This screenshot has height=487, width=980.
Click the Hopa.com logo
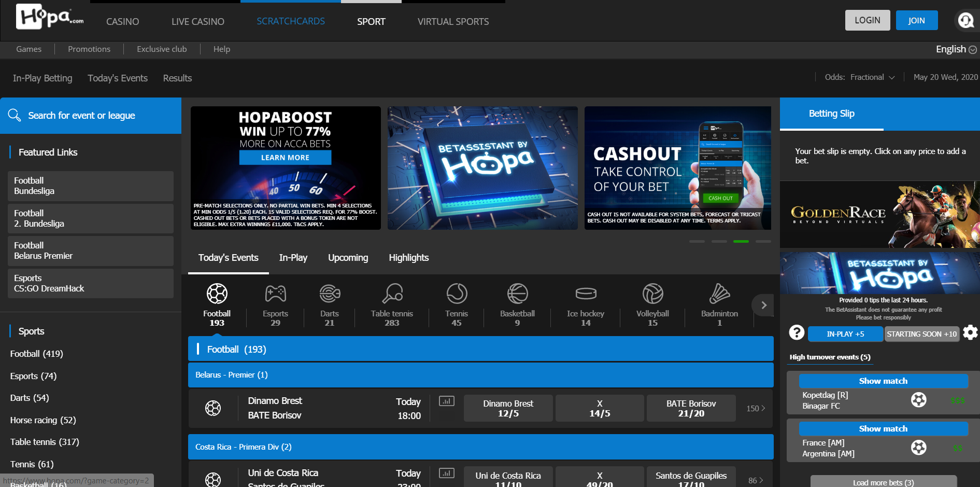[50, 17]
